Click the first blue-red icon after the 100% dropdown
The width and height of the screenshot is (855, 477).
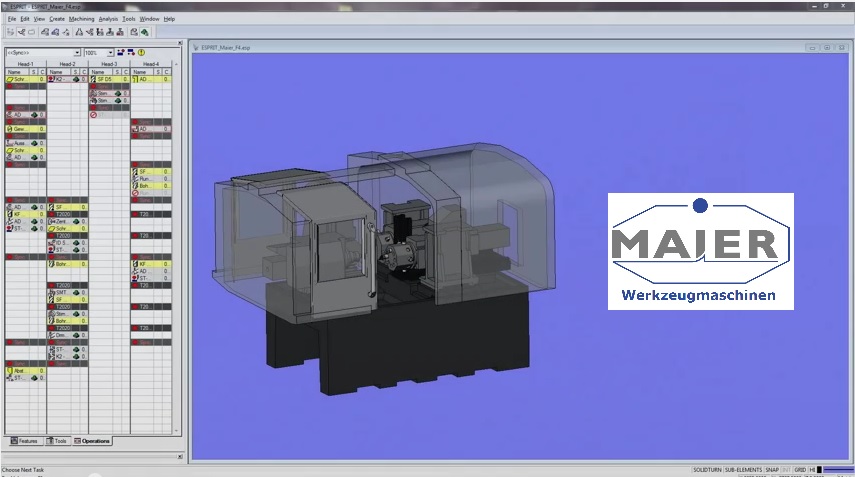point(120,52)
